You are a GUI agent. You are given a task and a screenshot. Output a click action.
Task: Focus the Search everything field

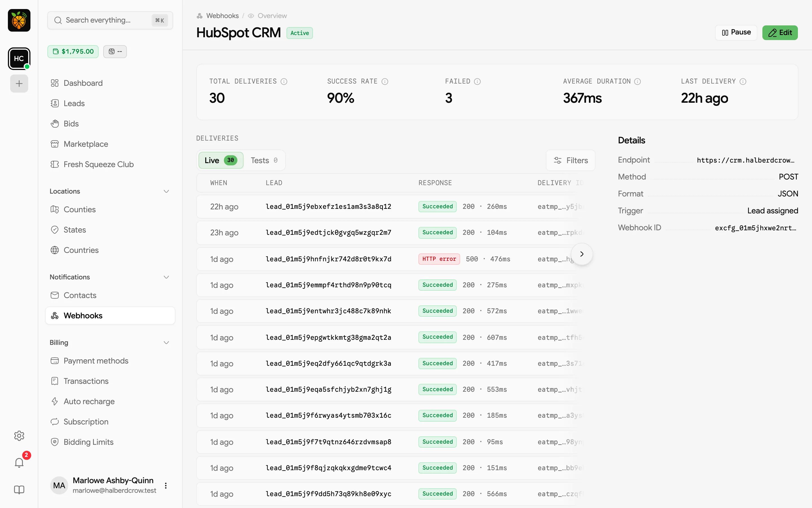click(110, 20)
